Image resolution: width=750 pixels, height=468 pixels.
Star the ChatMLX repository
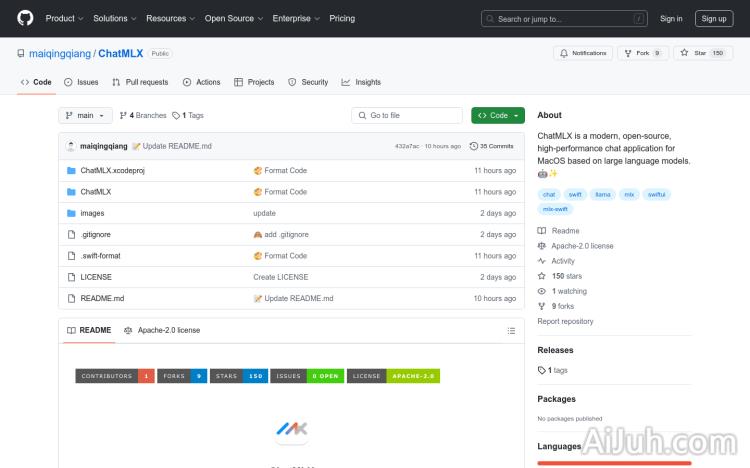[x=694, y=53]
